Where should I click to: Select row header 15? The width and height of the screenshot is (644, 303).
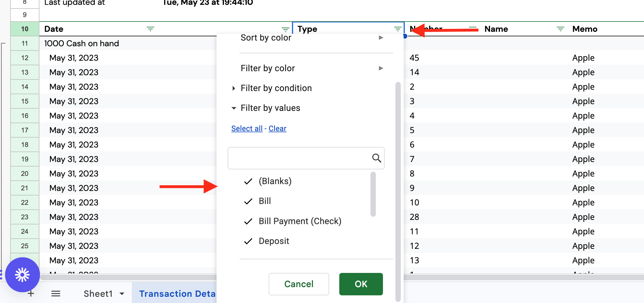[x=25, y=101]
